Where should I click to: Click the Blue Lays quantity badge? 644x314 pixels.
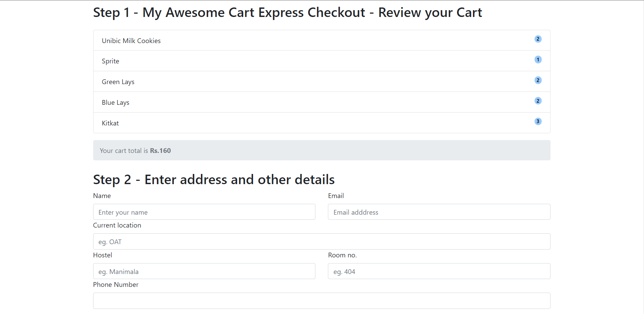tap(538, 101)
